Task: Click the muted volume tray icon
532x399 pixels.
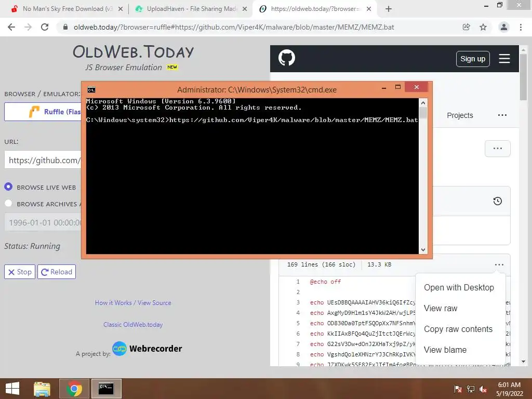Action: (483, 389)
